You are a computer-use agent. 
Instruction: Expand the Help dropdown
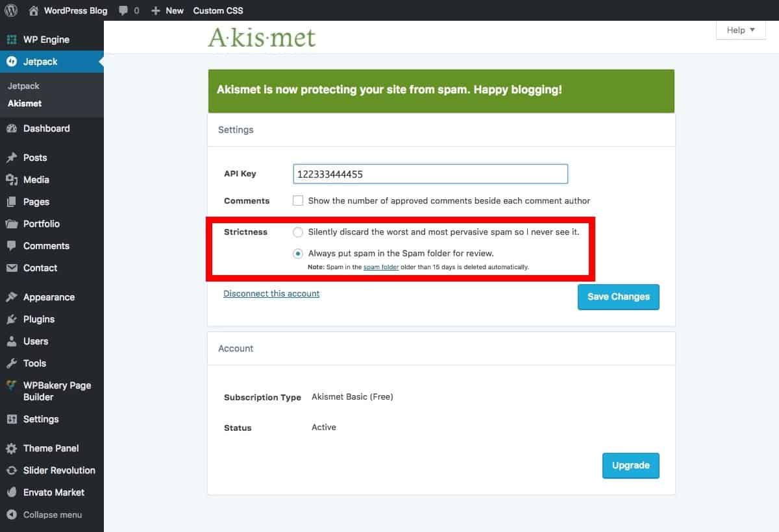click(x=741, y=30)
